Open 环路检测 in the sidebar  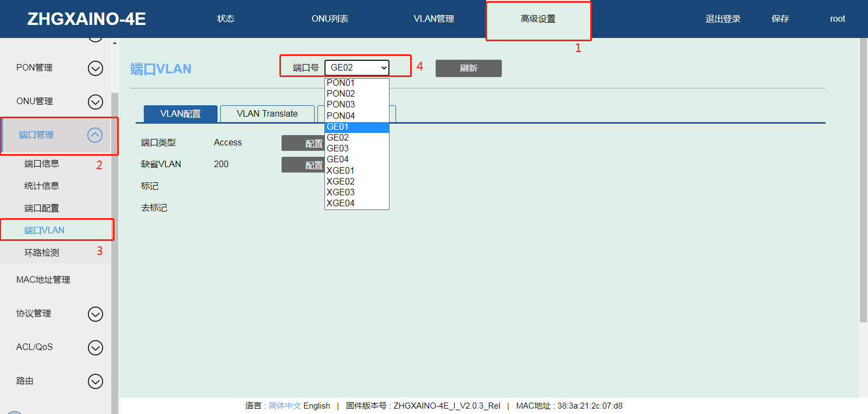coord(42,253)
